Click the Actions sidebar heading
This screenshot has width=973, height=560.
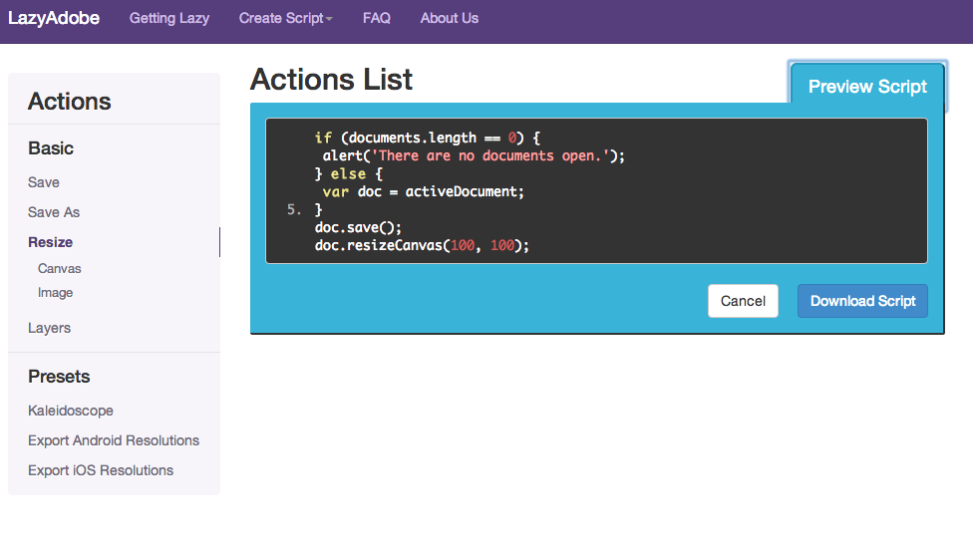point(70,101)
